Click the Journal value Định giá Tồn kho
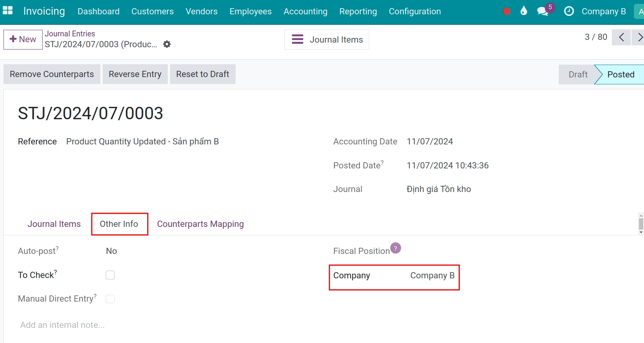The image size is (644, 343). 439,189
